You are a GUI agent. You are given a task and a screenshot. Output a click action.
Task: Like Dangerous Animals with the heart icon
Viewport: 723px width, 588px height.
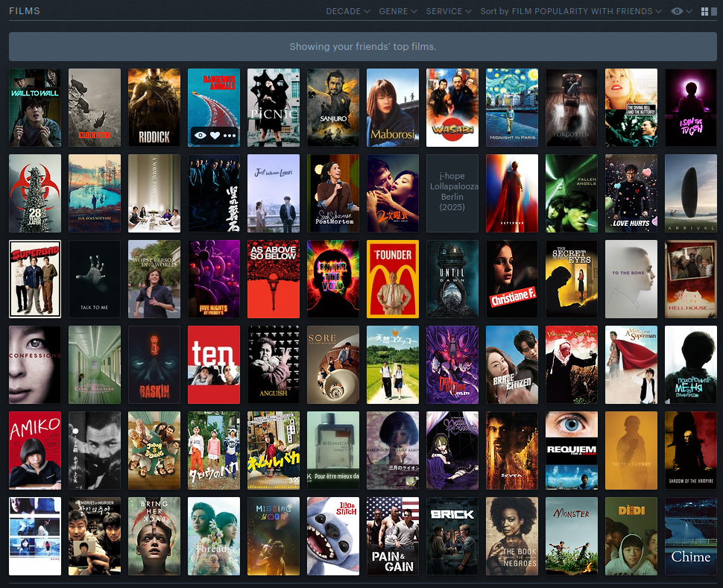click(x=215, y=135)
